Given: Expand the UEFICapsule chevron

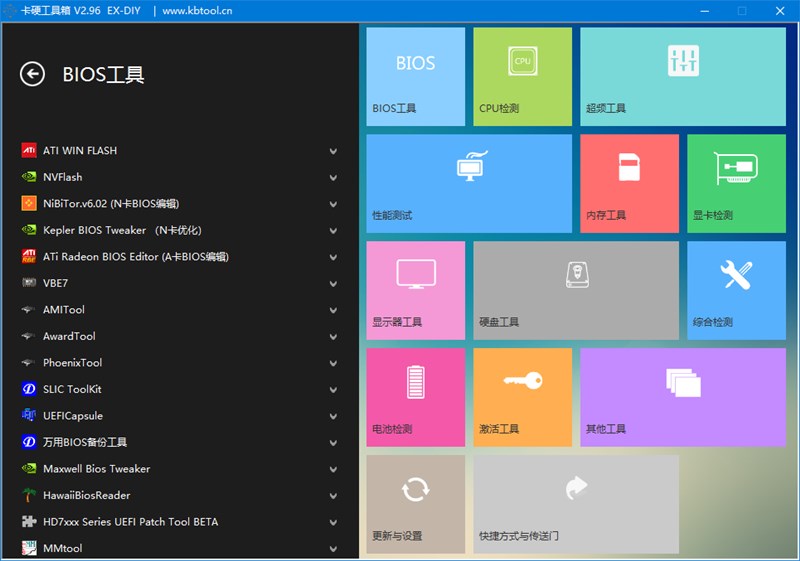Looking at the screenshot, I should (333, 416).
